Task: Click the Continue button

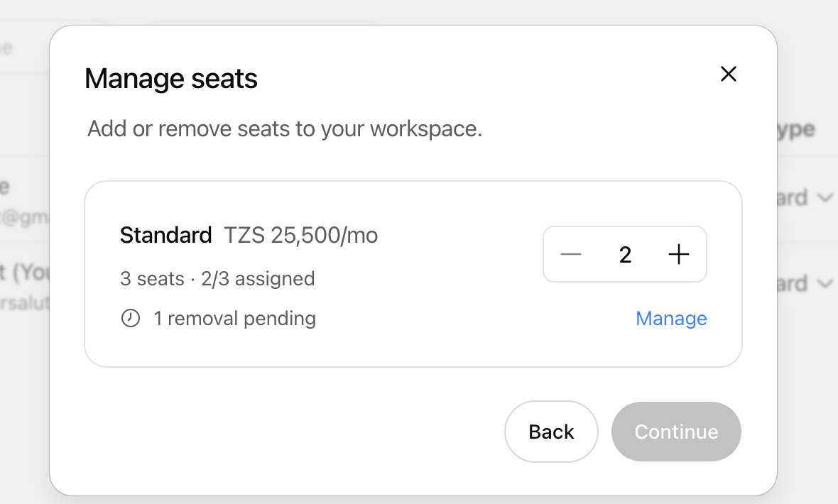Action: click(x=676, y=432)
